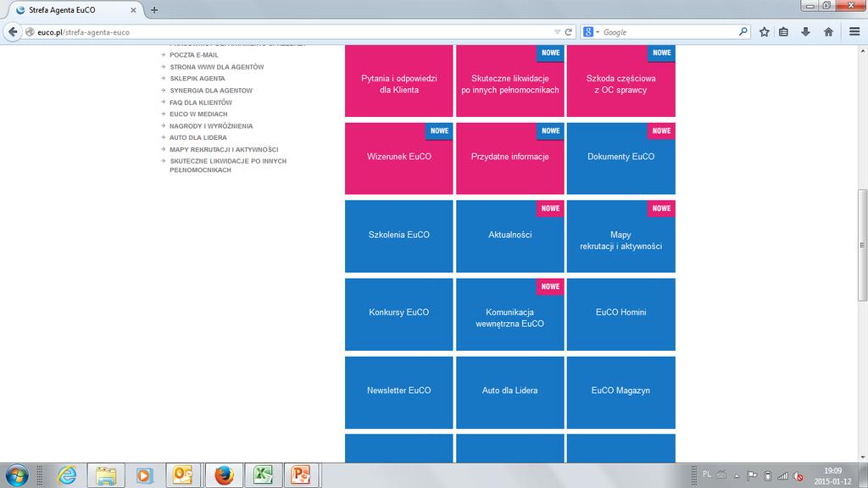
Task: Open Nagrody i Wyróżnienia sidebar link
Action: (211, 126)
